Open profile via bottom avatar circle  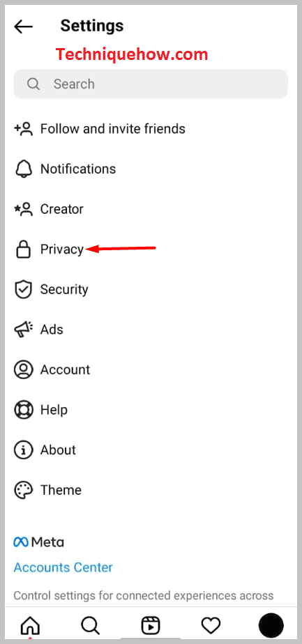271,625
